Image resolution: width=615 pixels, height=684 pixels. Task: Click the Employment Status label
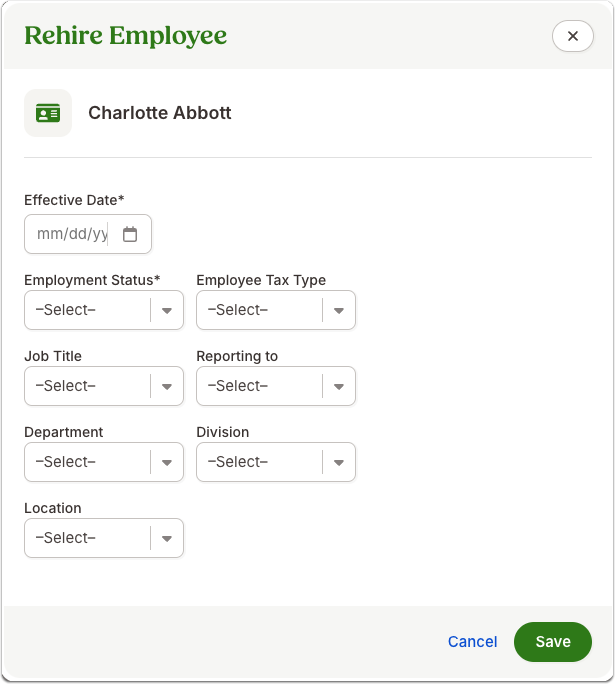[92, 280]
